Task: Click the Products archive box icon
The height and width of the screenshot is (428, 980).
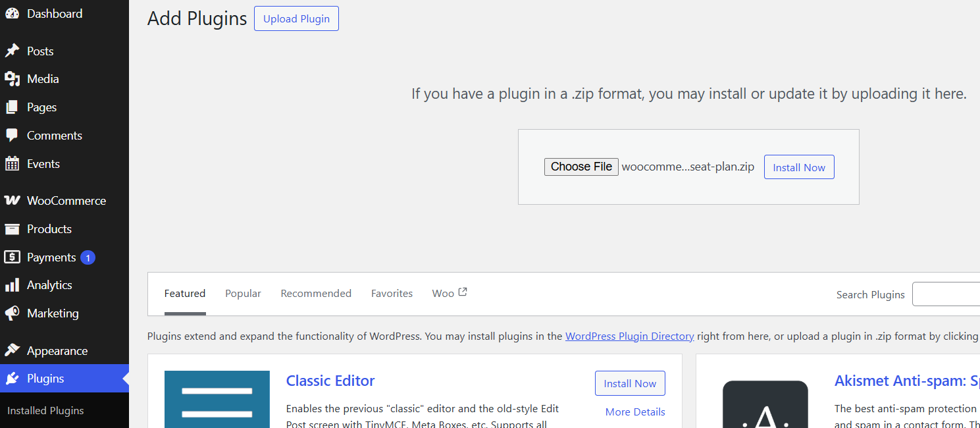Action: pos(12,229)
